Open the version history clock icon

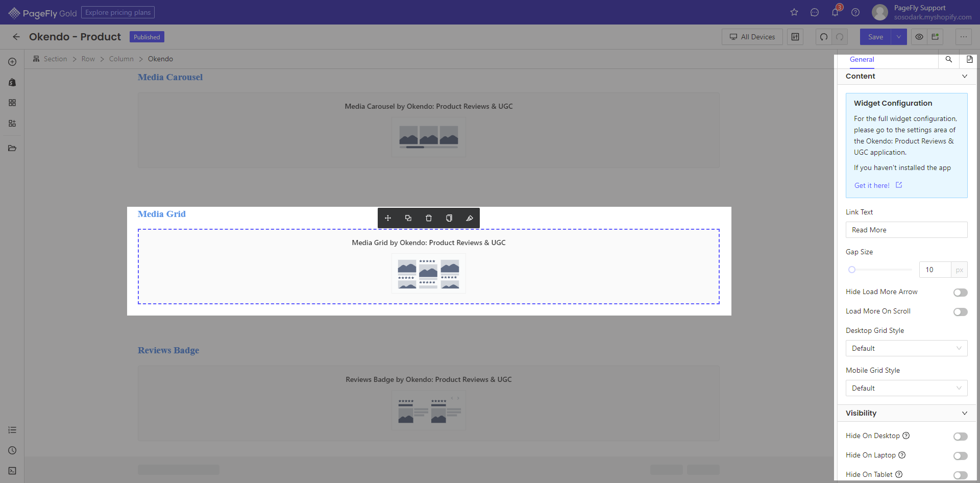pos(12,450)
